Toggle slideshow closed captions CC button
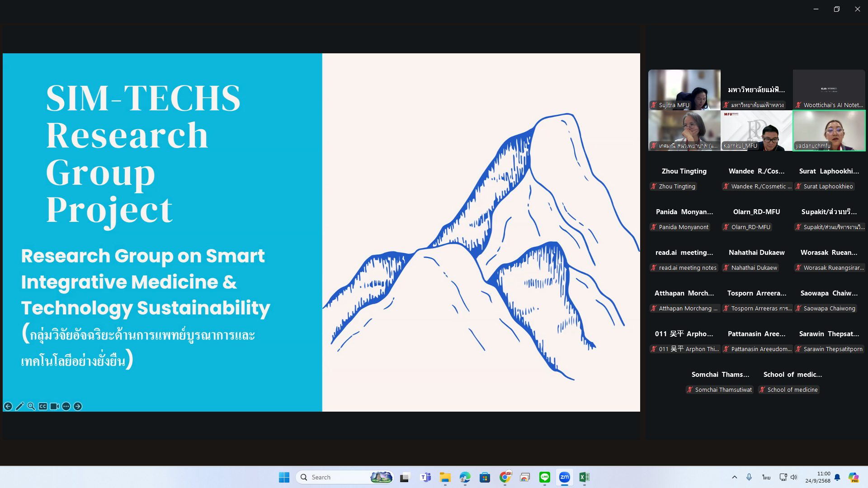868x488 pixels. [43, 406]
